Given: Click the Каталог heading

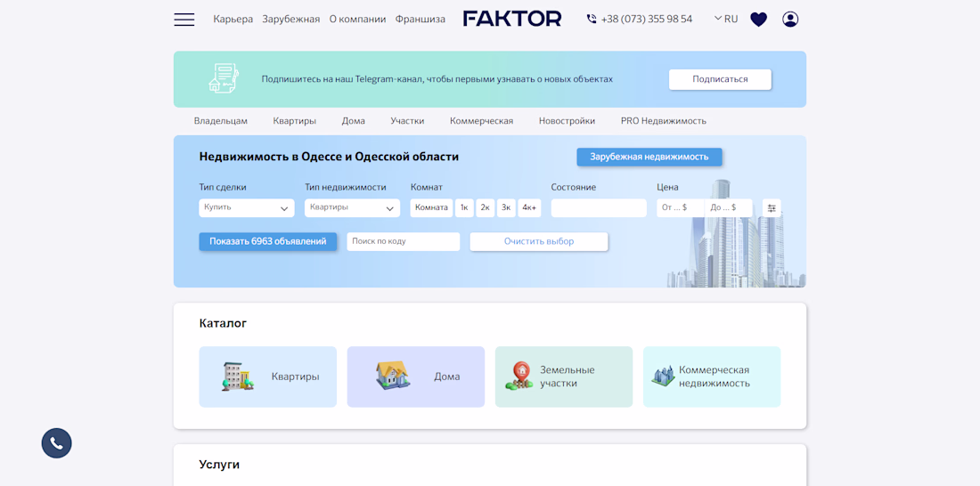Looking at the screenshot, I should (x=223, y=324).
